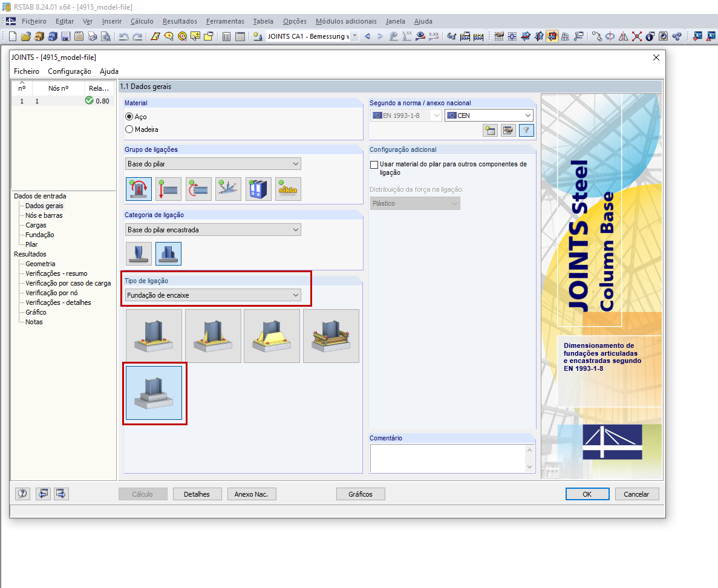Click the Detalhes button
Image resolution: width=718 pixels, height=588 pixels.
(x=197, y=494)
